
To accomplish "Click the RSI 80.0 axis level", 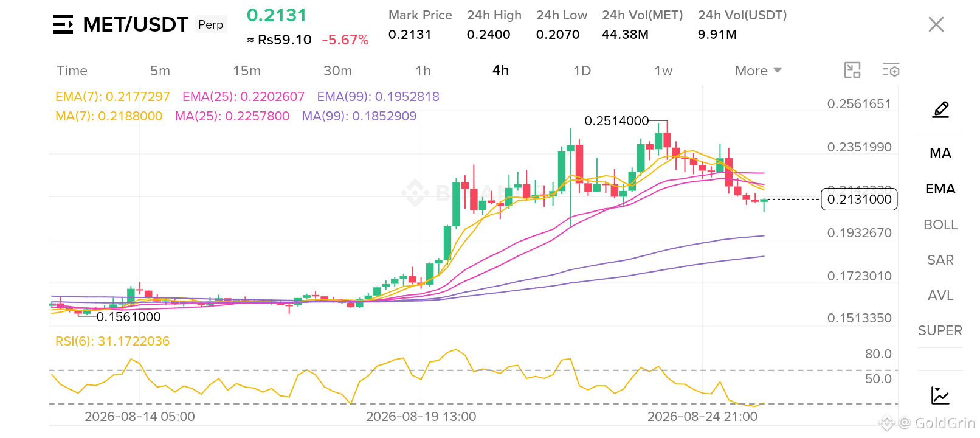I will 878,354.
